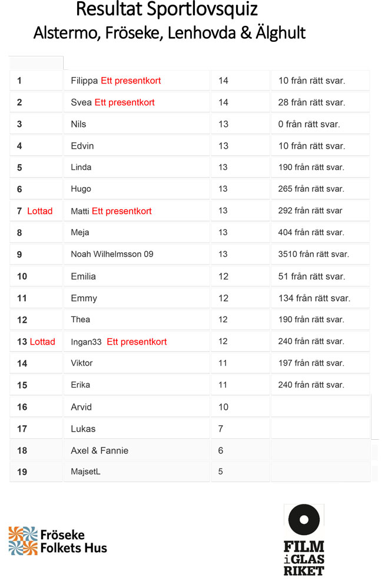Click the Resultat Sportlovsquiz heading
The image size is (385, 588).
tap(167, 10)
